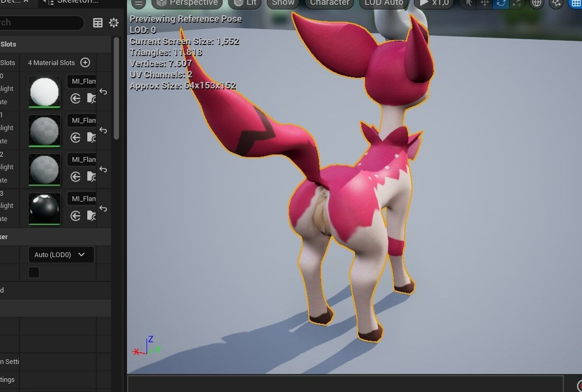
Task: Open the details panel settings gear
Action: click(114, 23)
